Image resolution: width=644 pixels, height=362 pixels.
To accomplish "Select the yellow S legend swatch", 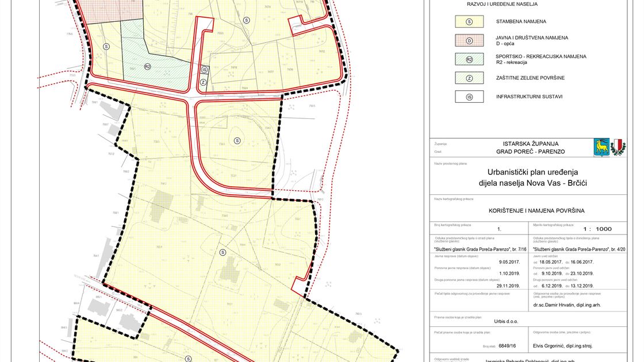I will (469, 22).
